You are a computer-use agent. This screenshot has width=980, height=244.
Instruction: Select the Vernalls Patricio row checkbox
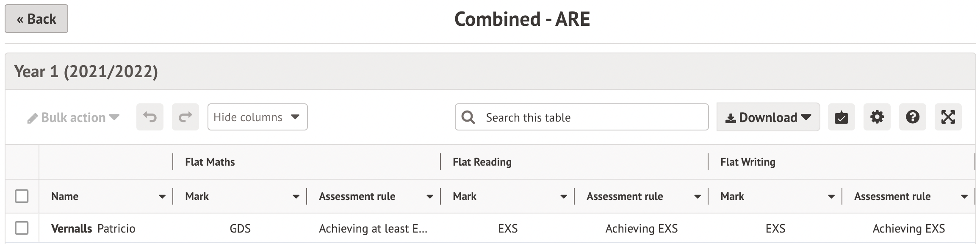coord(22,228)
